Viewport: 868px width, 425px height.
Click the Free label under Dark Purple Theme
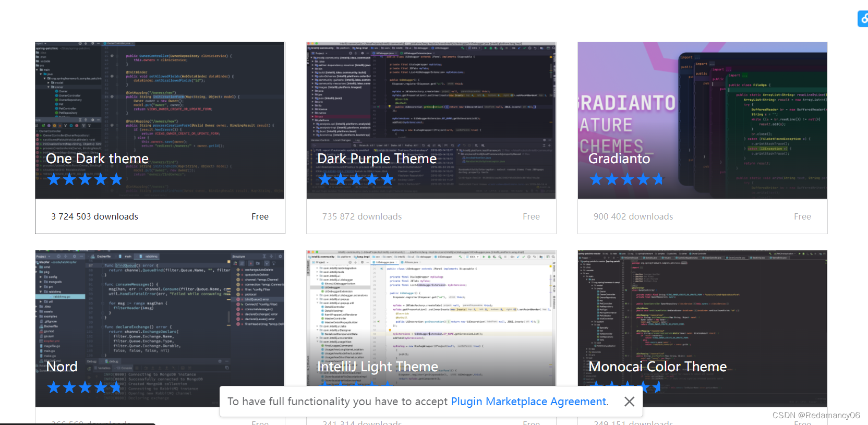[x=531, y=216]
